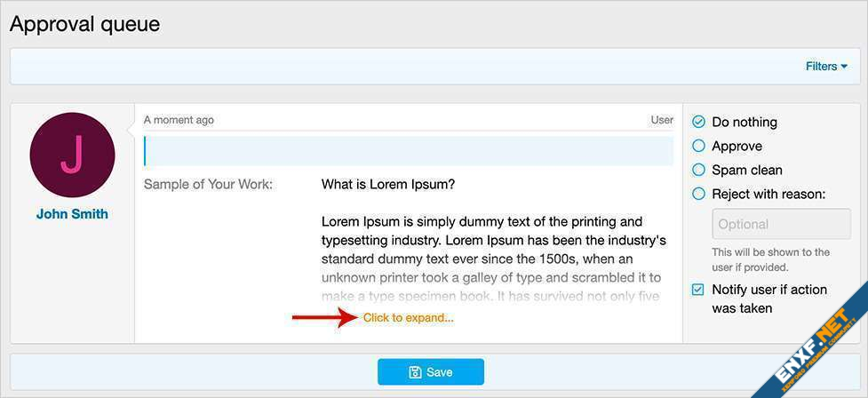The width and height of the screenshot is (868, 398).
Task: Toggle 'Notify user if action was taken' checkbox
Action: (x=698, y=290)
